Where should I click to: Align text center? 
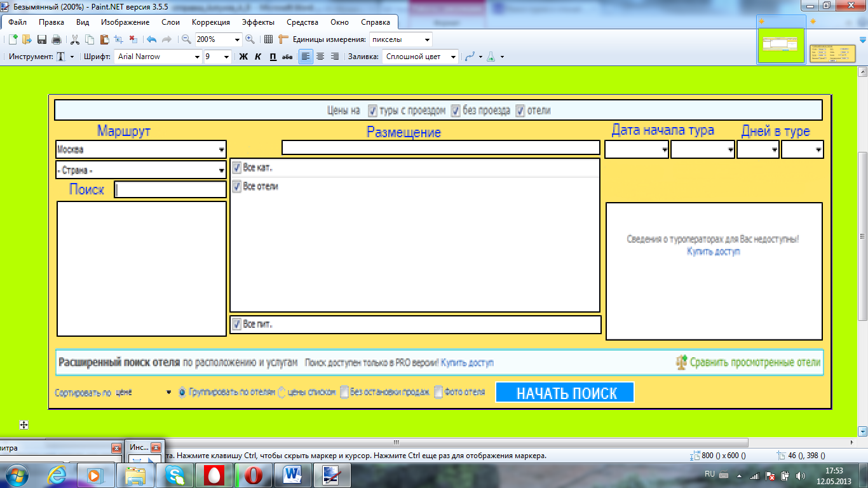coord(320,57)
